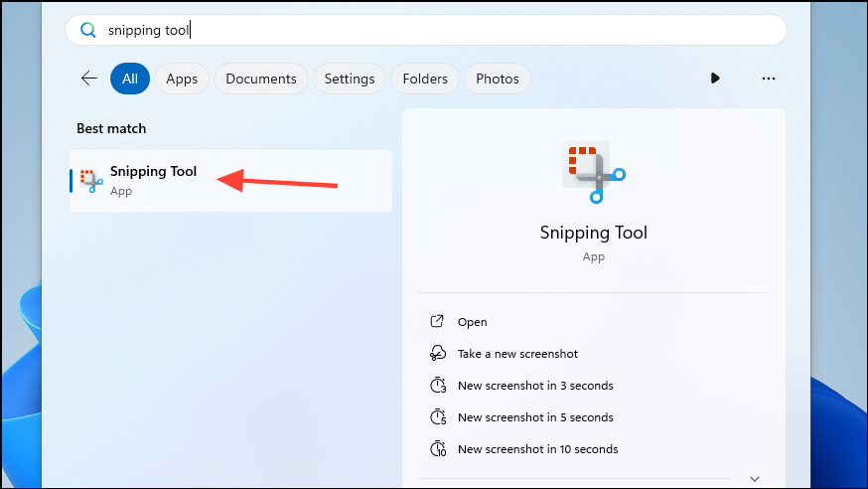The image size is (868, 489).
Task: Switch to the Apps filter tab
Action: (x=182, y=79)
